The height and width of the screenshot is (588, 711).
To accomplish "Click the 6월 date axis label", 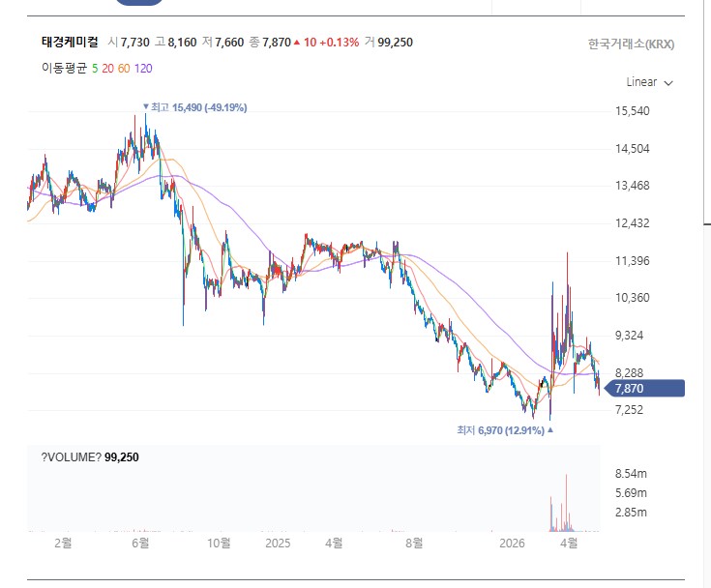I will pyautogui.click(x=140, y=543).
